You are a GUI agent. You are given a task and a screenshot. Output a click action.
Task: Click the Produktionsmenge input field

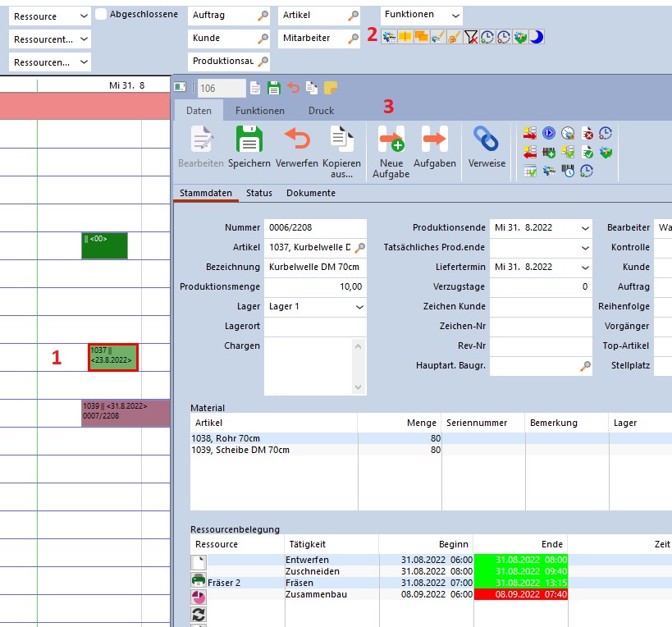(x=315, y=286)
